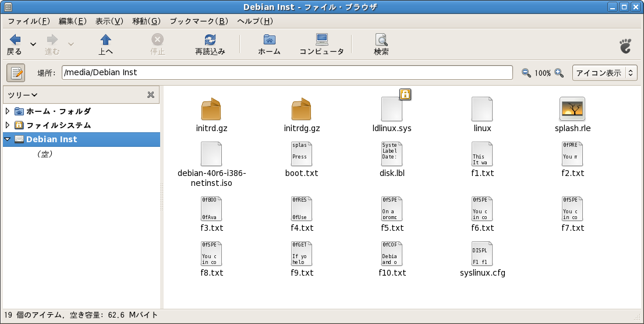The height and width of the screenshot is (324, 644).
Task: Select ホーム・フォルダ in the tree
Action: (59, 111)
